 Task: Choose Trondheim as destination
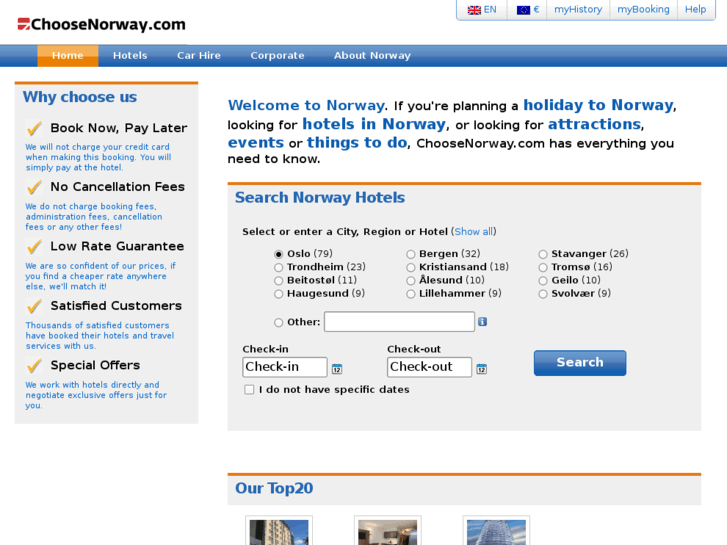(x=278, y=268)
